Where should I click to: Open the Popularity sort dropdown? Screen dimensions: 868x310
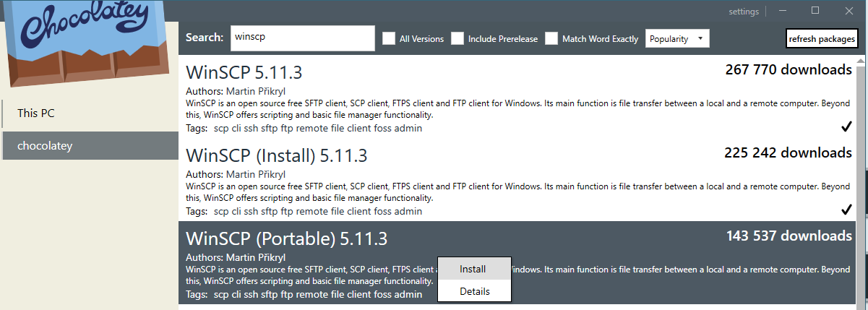[x=677, y=39]
